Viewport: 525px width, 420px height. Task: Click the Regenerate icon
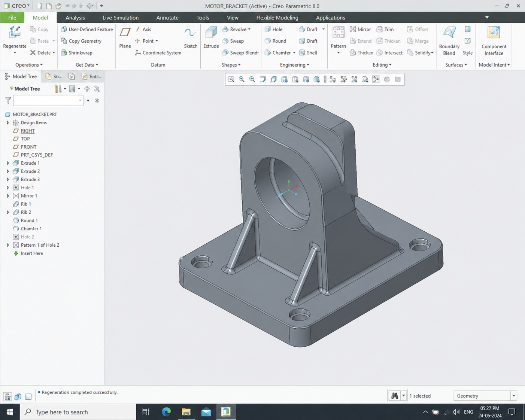click(x=15, y=33)
